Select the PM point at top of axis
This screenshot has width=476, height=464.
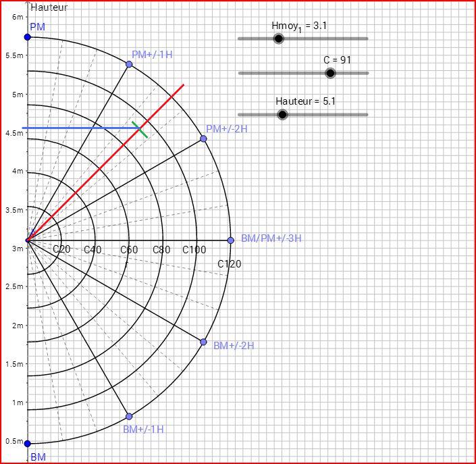(x=28, y=37)
